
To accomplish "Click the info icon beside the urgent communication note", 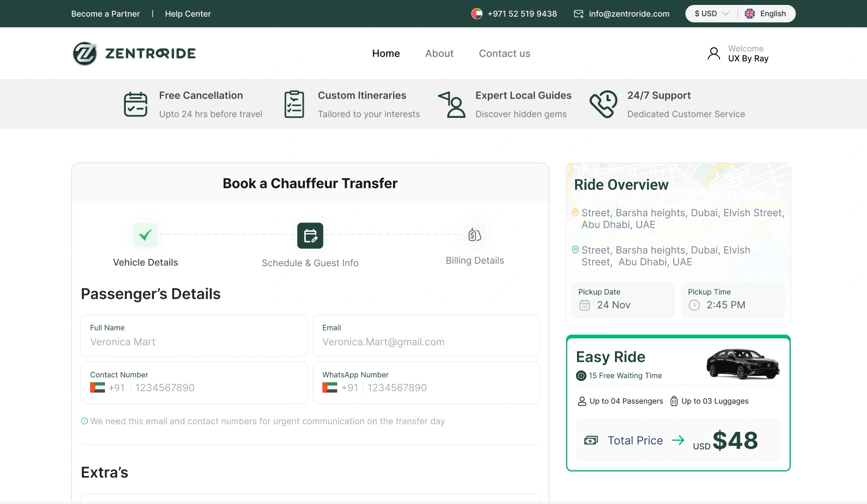I will [x=84, y=421].
